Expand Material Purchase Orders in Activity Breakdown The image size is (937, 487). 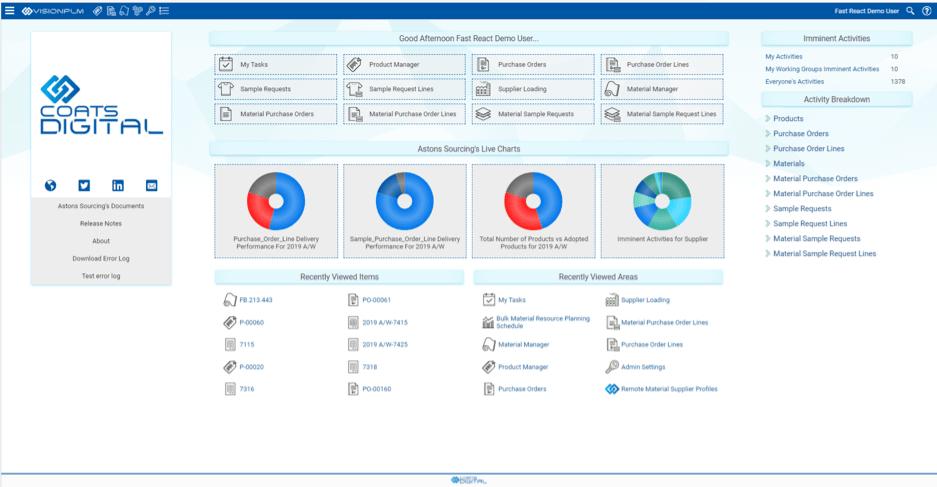click(x=814, y=179)
